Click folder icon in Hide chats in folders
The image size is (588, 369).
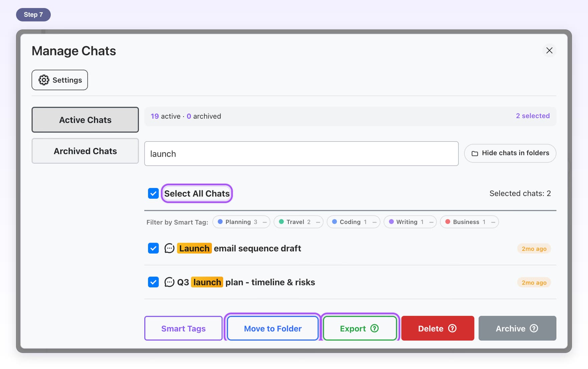pyautogui.click(x=475, y=153)
